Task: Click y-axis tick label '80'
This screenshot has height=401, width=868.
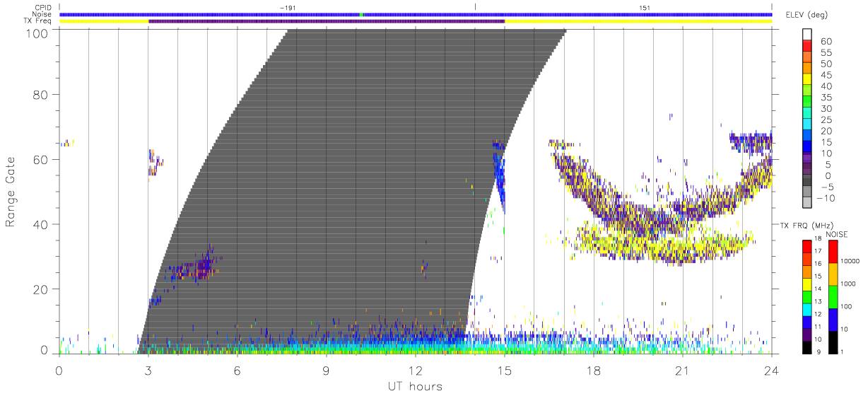Action: pos(41,95)
